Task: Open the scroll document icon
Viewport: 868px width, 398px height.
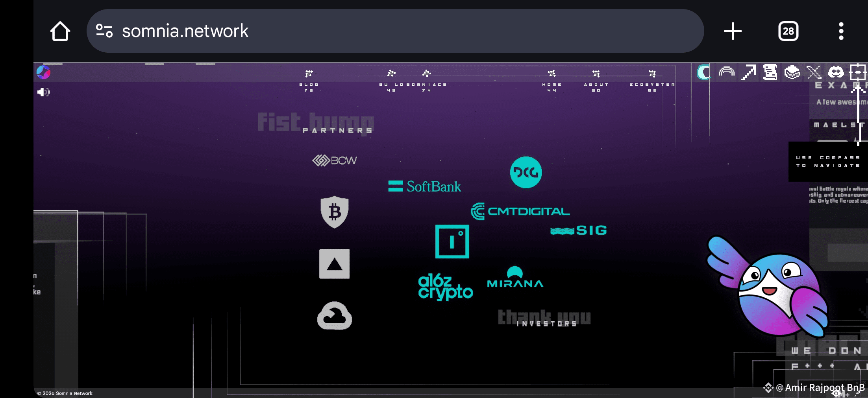Action: 770,72
